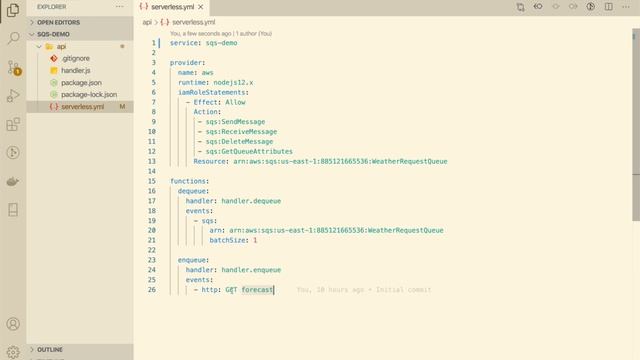Select serverless.yml in the explorer tree
The width and height of the screenshot is (640, 360).
tap(80, 107)
